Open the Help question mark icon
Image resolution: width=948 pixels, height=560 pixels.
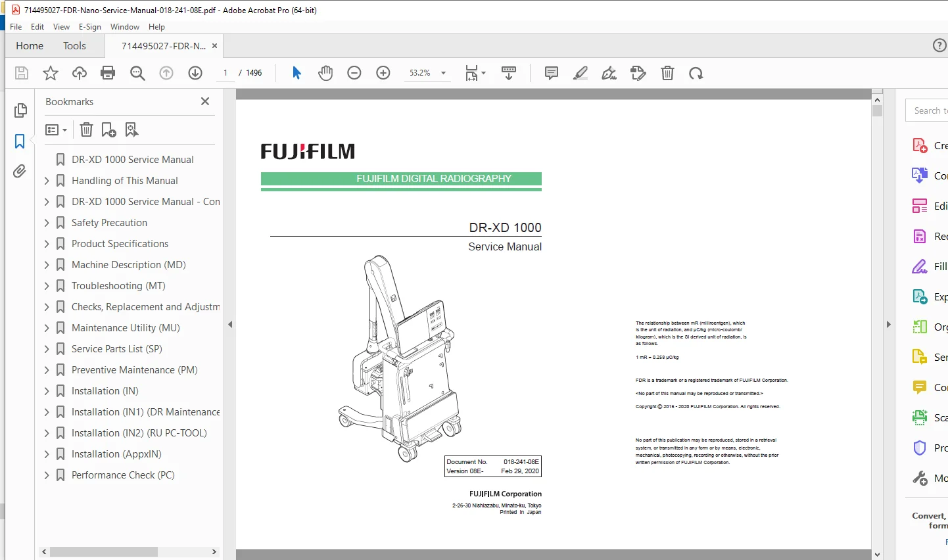(x=940, y=45)
